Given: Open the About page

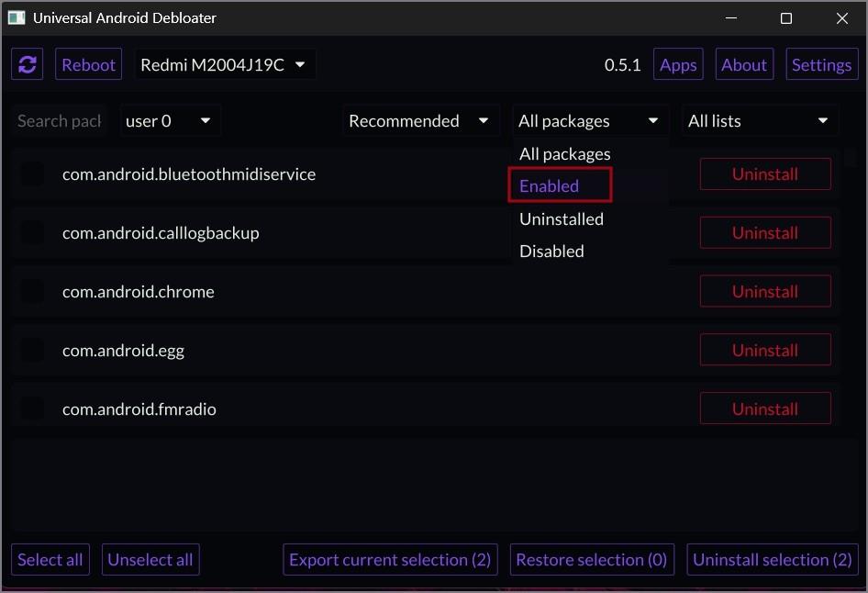Looking at the screenshot, I should tap(744, 64).
